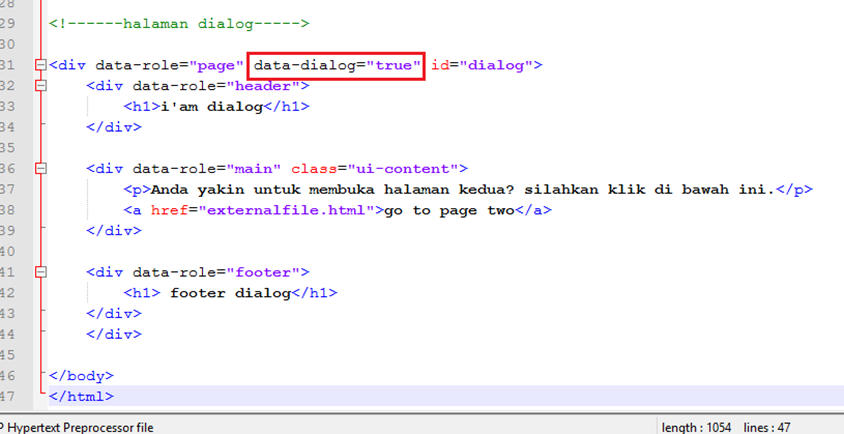Click the data-dialog="true" attribute text
The image size is (844, 434).
(x=336, y=66)
